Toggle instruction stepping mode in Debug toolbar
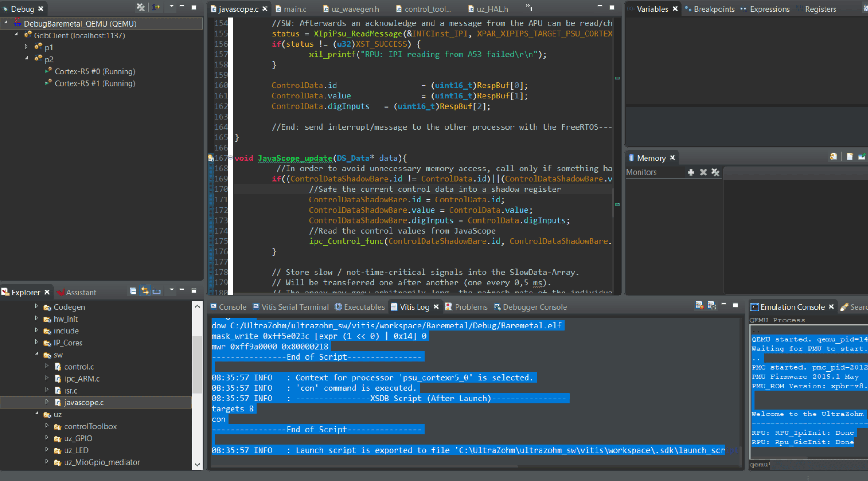Viewport: 868px width, 481px height. coord(156,7)
